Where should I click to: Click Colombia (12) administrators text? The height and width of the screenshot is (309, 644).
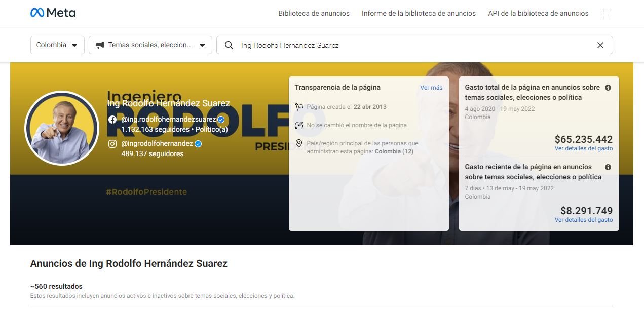coord(394,151)
